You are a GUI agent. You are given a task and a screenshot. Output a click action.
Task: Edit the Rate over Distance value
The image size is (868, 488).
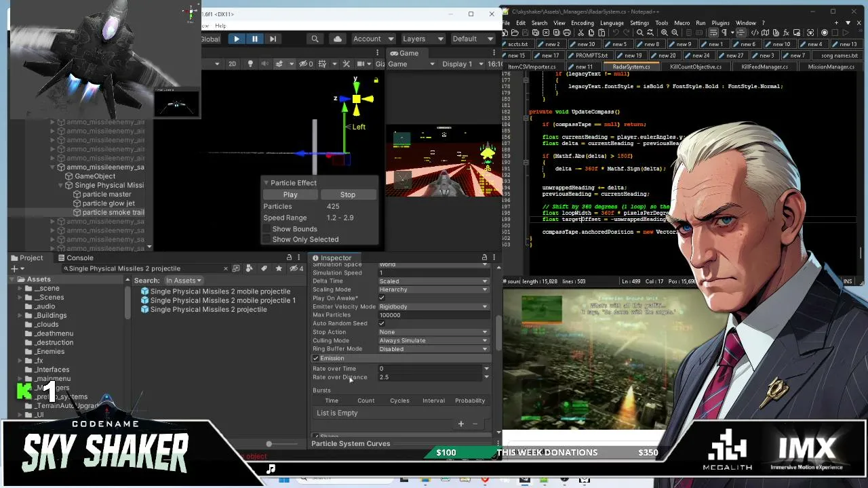(x=430, y=377)
